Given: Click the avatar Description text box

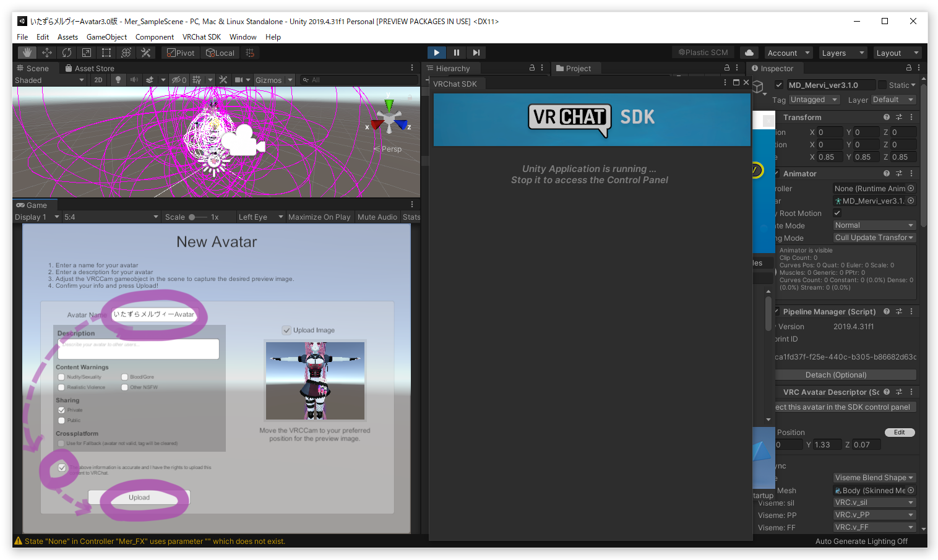Looking at the screenshot, I should pos(139,349).
